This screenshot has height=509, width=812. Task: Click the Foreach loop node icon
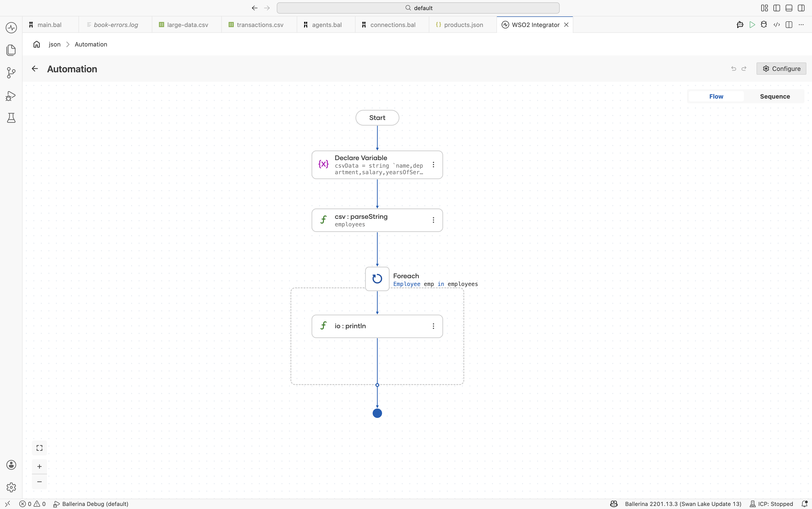pos(377,279)
